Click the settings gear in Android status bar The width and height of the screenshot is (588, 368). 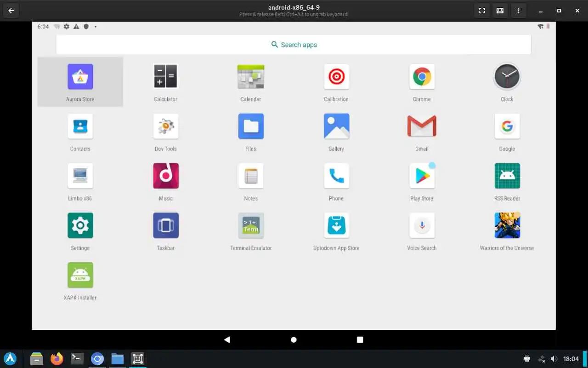[x=67, y=27]
